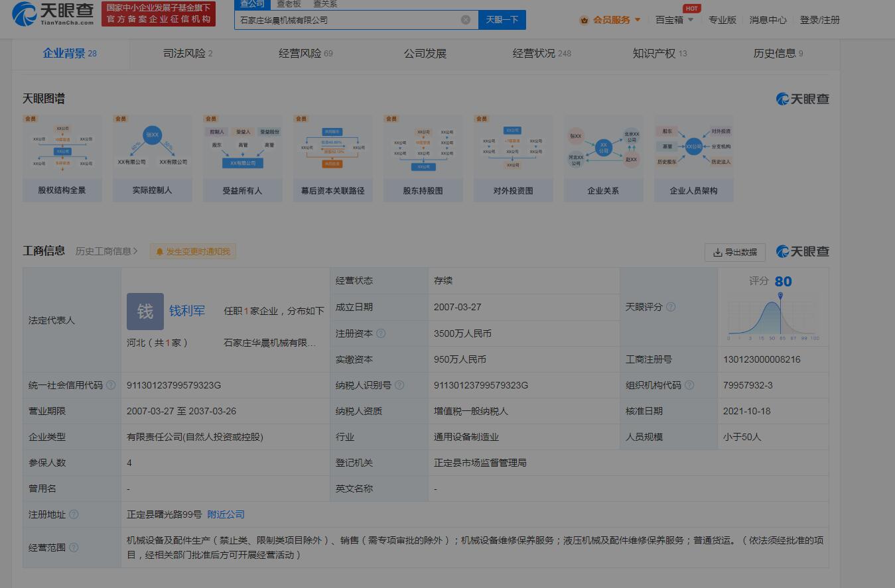Image resolution: width=895 pixels, height=588 pixels.
Task: Click the help icon next to 注册资本
Action: (x=381, y=333)
